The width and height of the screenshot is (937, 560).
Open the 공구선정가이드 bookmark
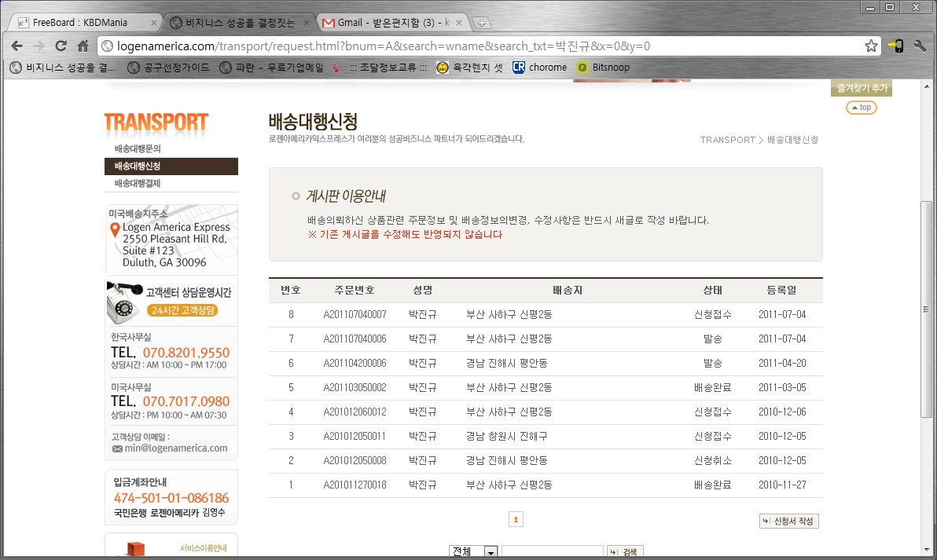pos(168,68)
